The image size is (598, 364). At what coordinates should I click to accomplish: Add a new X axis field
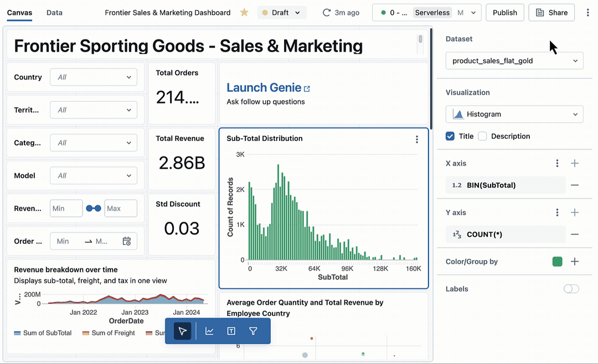tap(575, 163)
